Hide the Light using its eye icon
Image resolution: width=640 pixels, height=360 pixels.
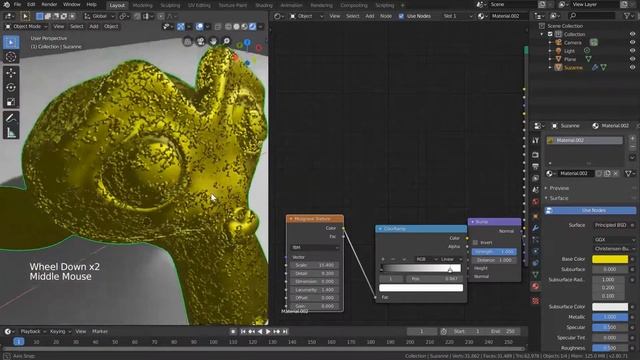click(632, 51)
